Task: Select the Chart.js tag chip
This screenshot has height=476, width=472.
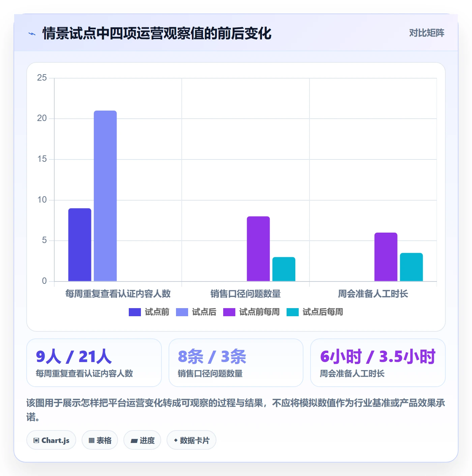Action: coord(51,440)
